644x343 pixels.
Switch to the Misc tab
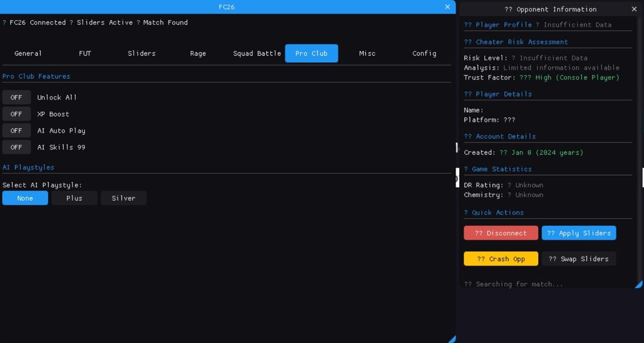367,53
